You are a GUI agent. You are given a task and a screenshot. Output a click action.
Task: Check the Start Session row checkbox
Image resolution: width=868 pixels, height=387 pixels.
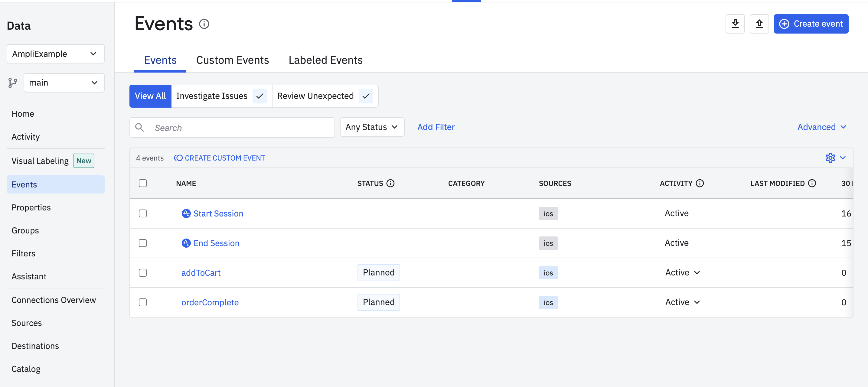coord(142,213)
